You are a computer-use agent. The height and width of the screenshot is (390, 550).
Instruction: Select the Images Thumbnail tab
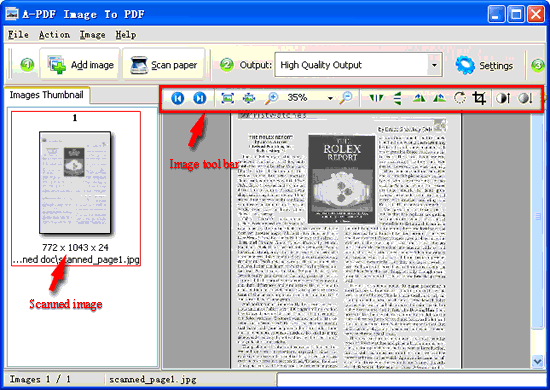[46, 95]
